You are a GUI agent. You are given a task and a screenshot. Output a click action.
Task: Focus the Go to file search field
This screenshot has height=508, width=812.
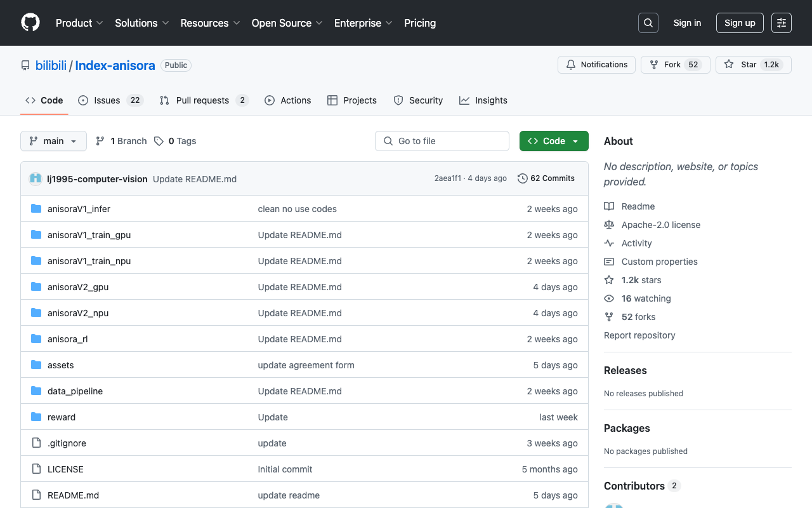point(442,141)
